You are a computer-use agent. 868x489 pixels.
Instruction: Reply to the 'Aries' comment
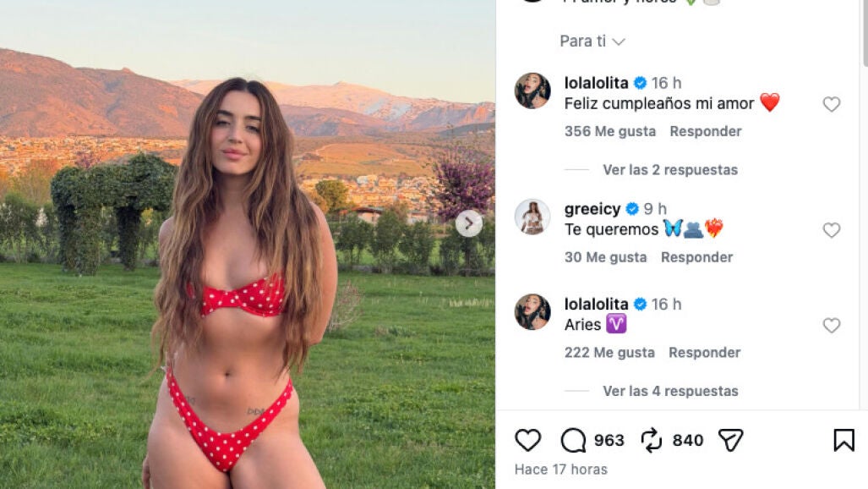coord(704,353)
